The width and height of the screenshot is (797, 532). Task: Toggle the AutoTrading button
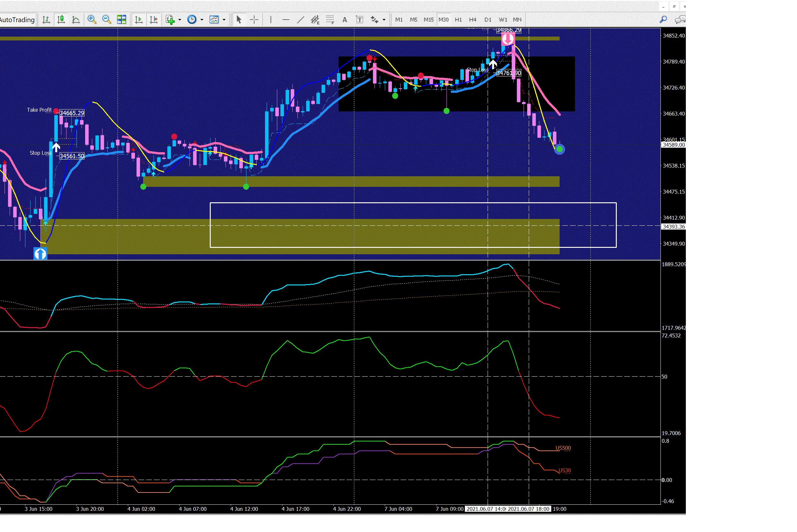[x=17, y=20]
